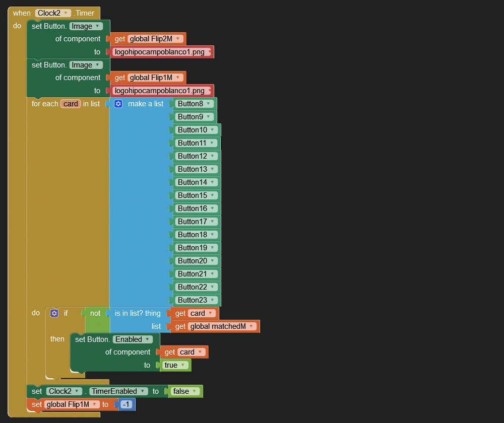This screenshot has height=423, width=504.
Task: Open the Clock2 dropdown in the when Timer header
Action: pyautogui.click(x=66, y=13)
